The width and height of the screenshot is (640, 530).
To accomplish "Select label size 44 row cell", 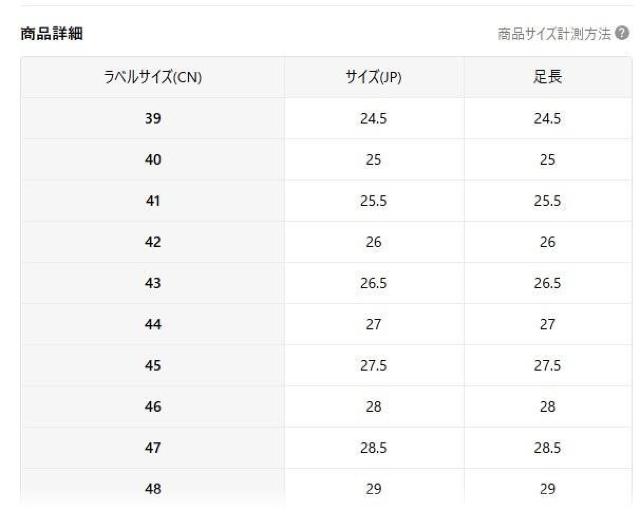I will (x=154, y=325).
